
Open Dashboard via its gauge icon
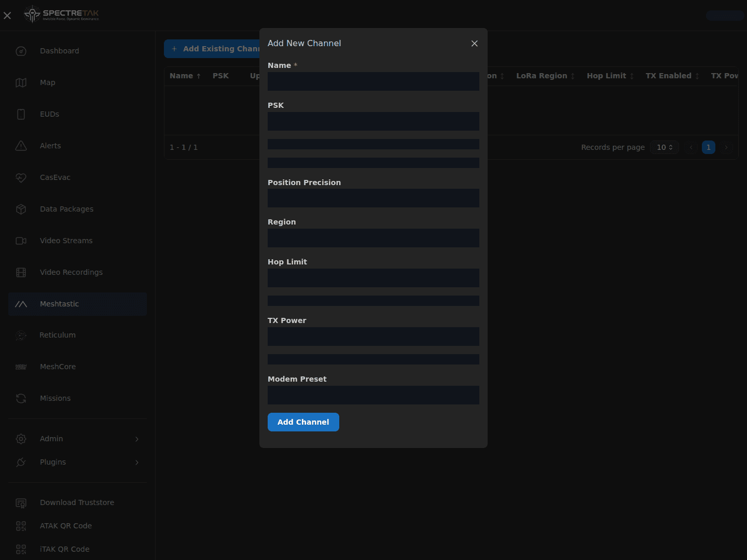tap(21, 51)
